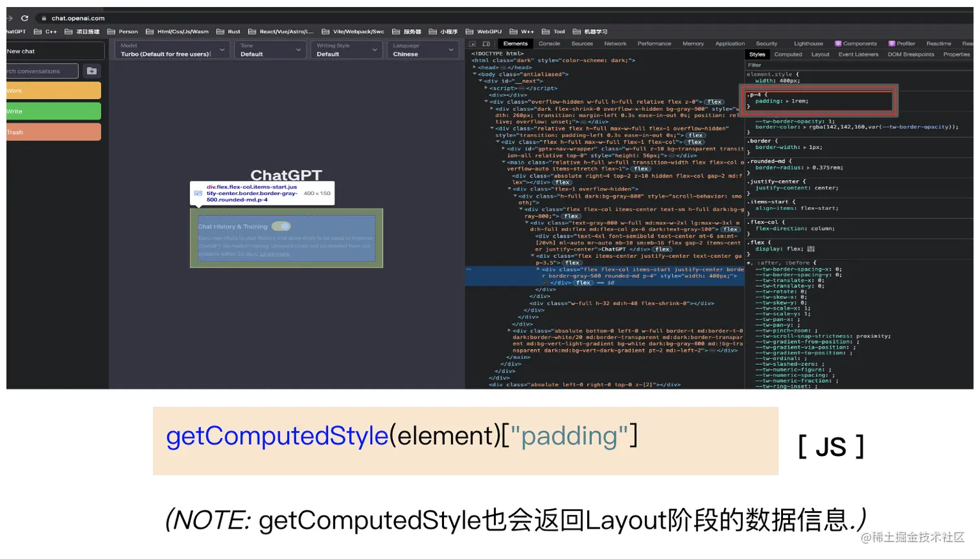Start a New chat

pyautogui.click(x=55, y=51)
